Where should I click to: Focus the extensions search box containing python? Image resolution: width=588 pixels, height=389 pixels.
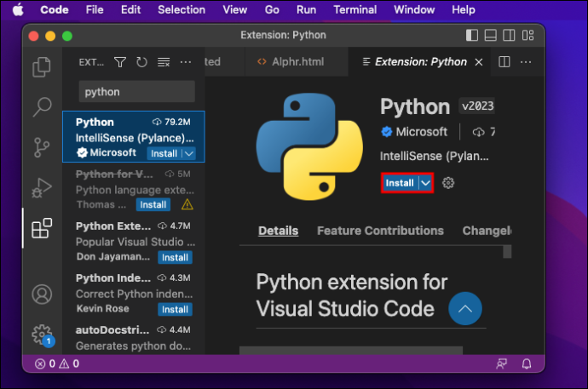coord(137,92)
